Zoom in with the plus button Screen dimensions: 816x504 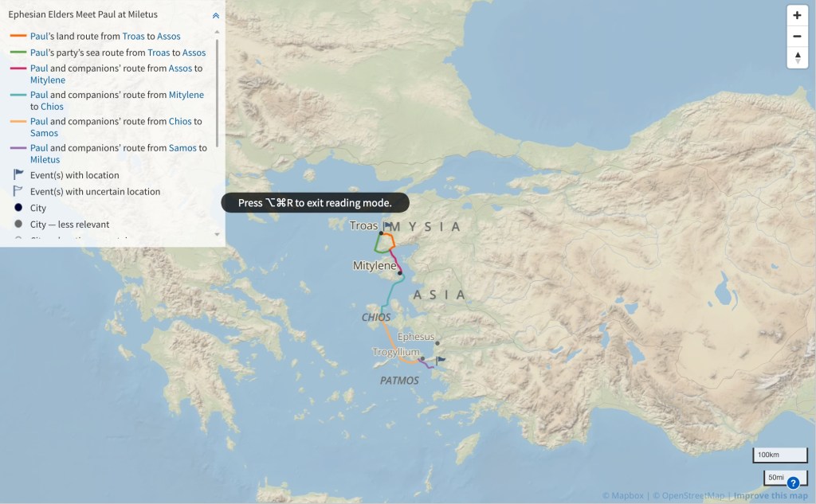[x=797, y=15]
